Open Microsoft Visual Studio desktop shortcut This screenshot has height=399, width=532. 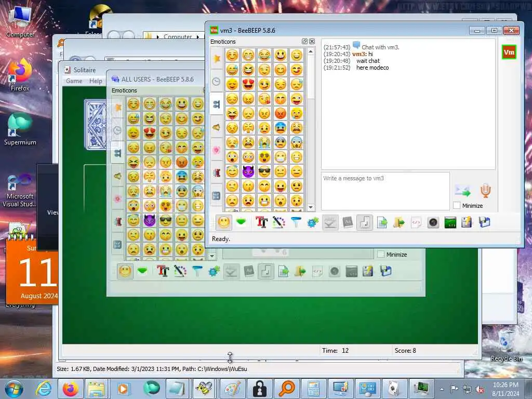[x=19, y=190]
